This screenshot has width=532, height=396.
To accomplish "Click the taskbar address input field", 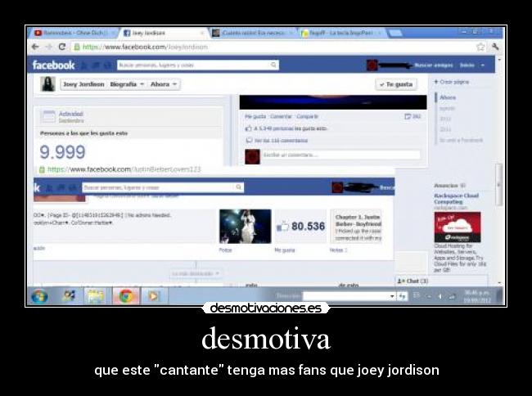I will point(346,296).
